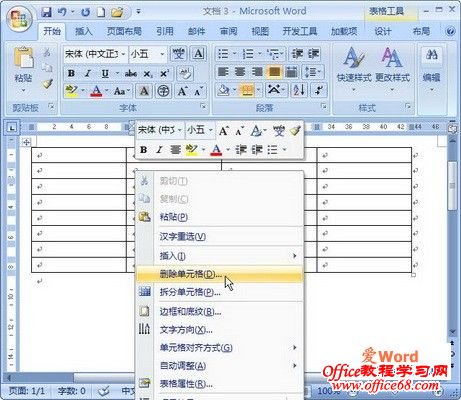Click the Phonetic Guide 文 icon in ribbon
Image resolution: width=461 pixels, height=400 pixels.
[178, 53]
